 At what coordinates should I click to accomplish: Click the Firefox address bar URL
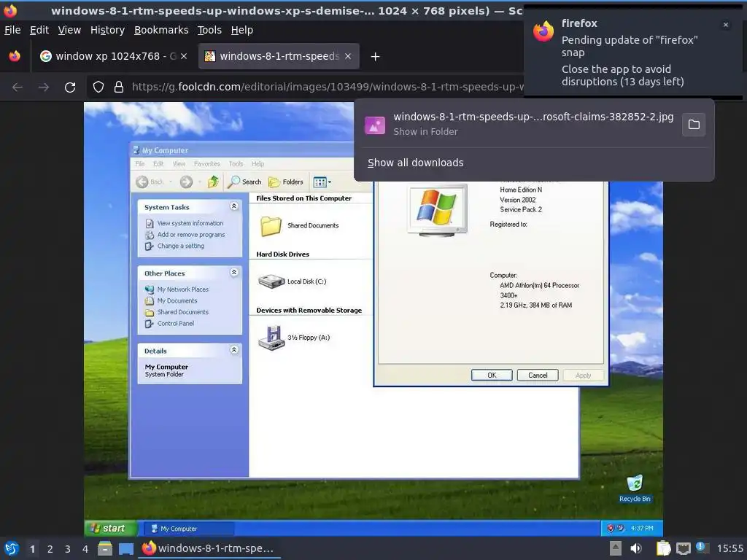coord(327,87)
